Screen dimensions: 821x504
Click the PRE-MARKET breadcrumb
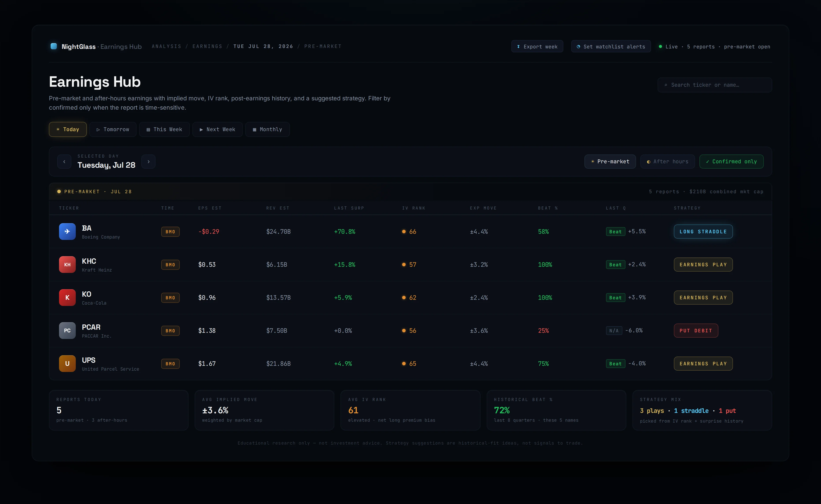tap(323, 46)
